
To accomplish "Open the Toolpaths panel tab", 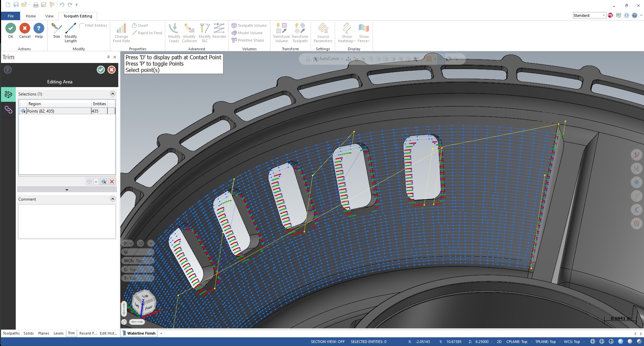I will [x=11, y=333].
